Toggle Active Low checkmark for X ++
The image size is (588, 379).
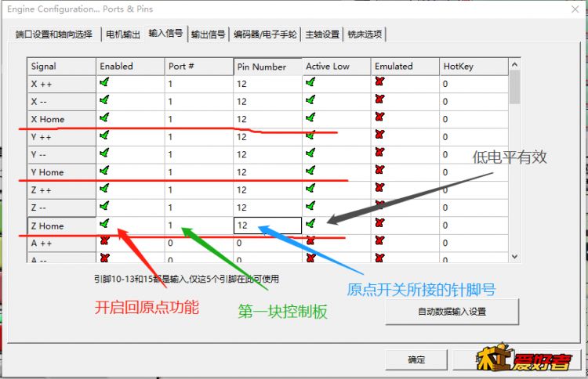click(x=310, y=82)
